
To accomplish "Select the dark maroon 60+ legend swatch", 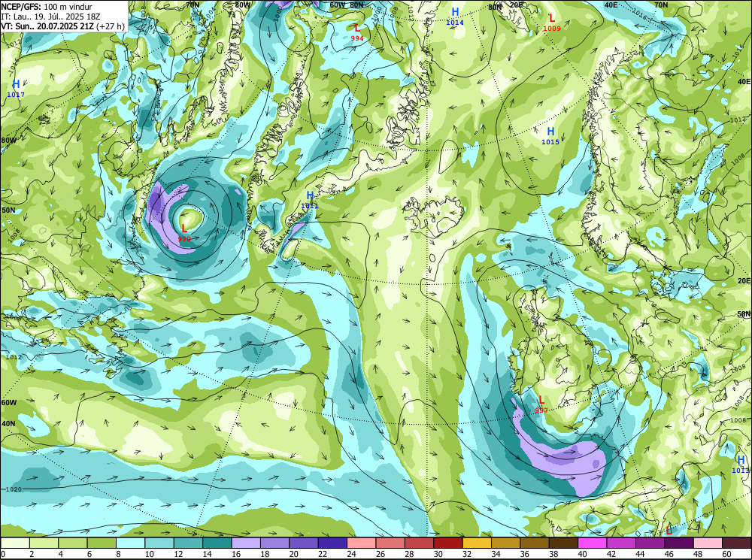I will click(737, 543).
